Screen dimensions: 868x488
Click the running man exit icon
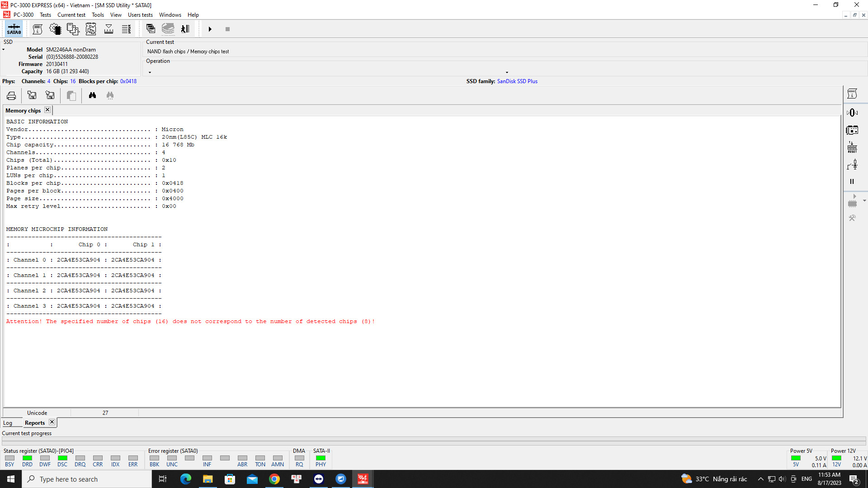click(185, 29)
